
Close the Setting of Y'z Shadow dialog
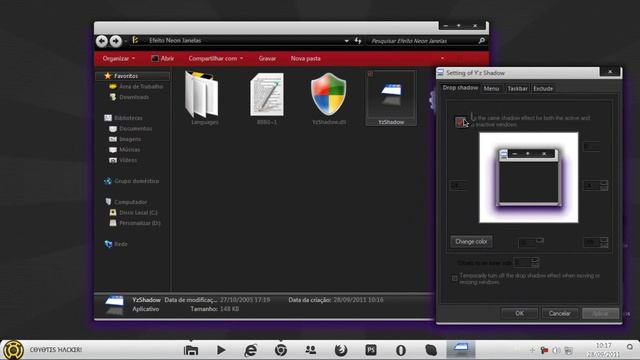610,71
